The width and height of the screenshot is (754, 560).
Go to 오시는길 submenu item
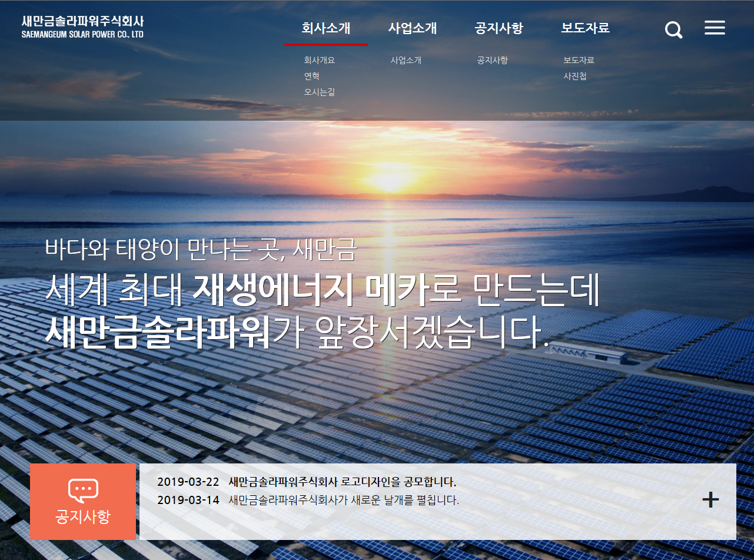pos(319,92)
